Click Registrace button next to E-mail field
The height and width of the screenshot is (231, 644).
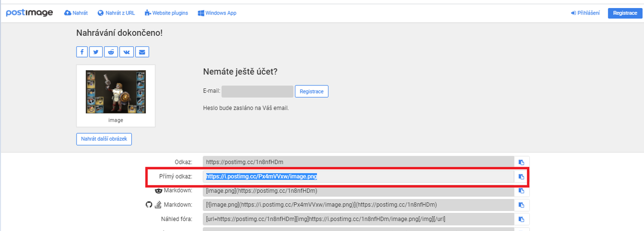[x=311, y=91]
